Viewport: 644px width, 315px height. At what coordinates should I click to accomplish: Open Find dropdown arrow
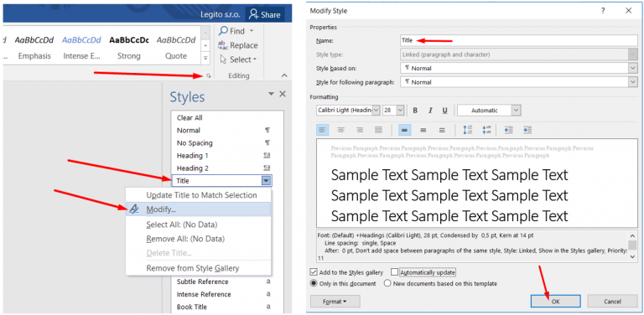(x=252, y=31)
